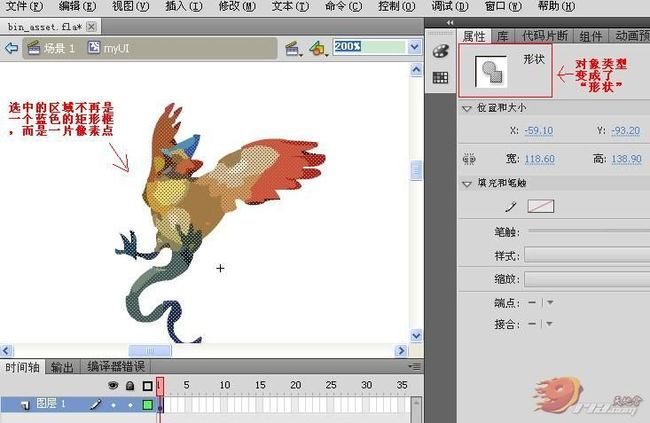This screenshot has height=423, width=650.
Task: Open the 视图 menu
Action: point(131,6)
